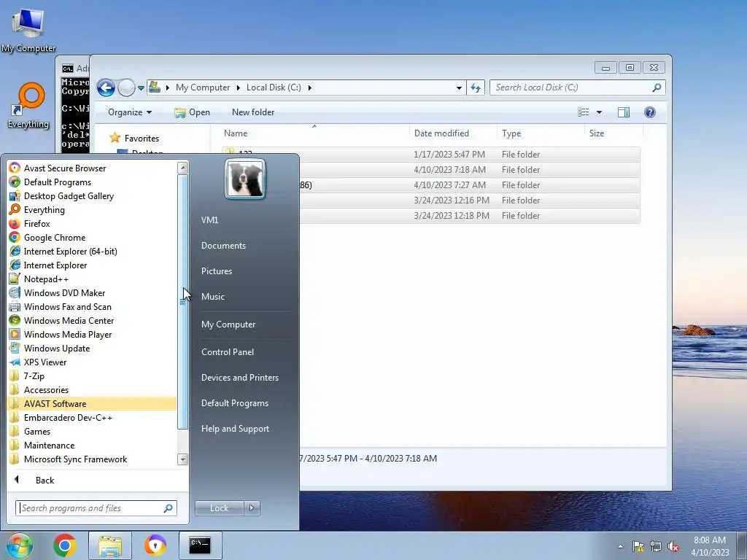Click the Lock button
This screenshot has width=747, height=560.
pos(219,508)
